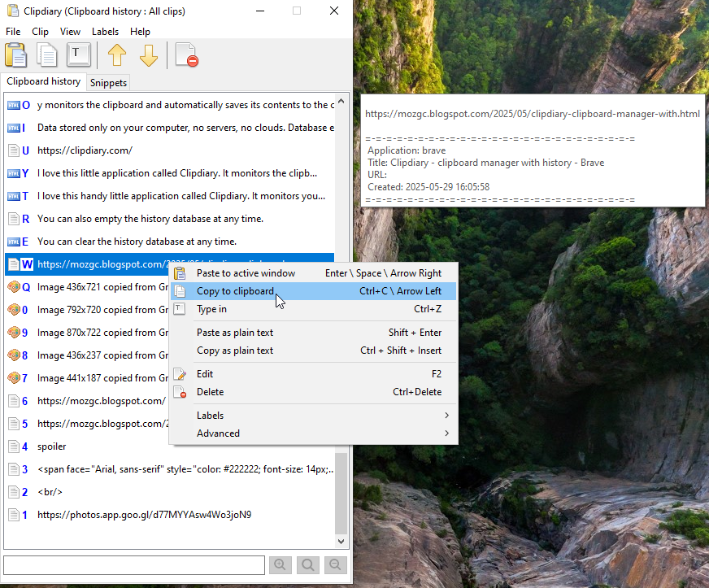Click the HTML icon of clip O

coord(14,106)
